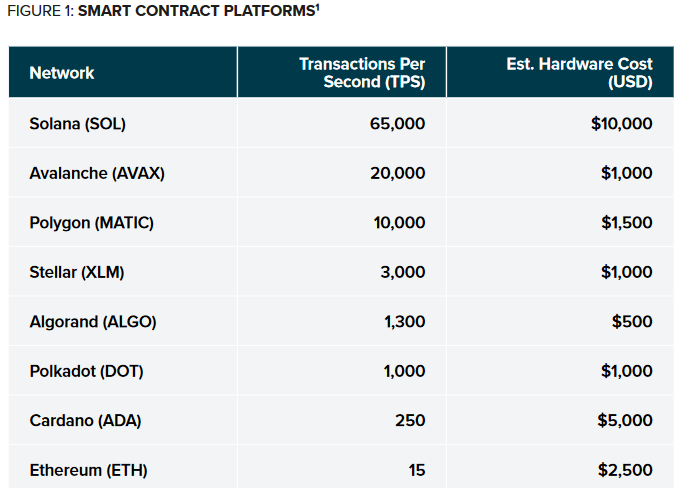Click the "Polygon (MATIC)" network cell
Image resolution: width=674 pixels, height=488 pixels.
pos(92,223)
